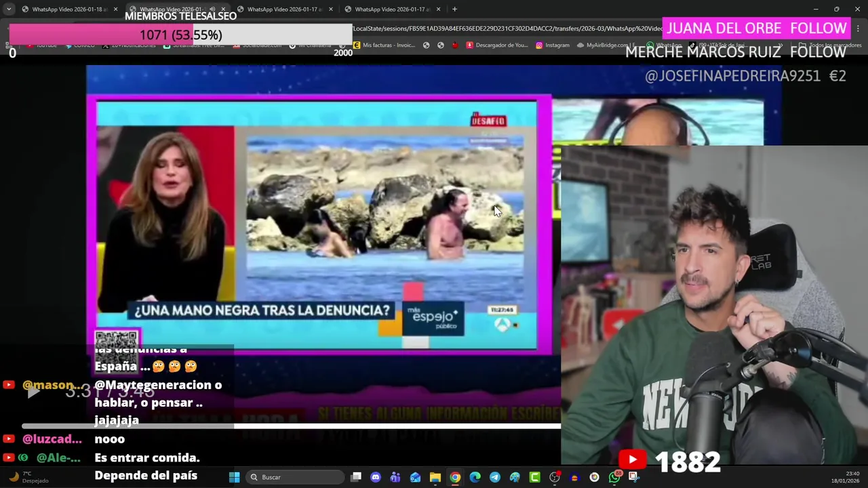The image size is (868, 488).
Task: Seek using the video progress bar
Action: tap(292, 426)
